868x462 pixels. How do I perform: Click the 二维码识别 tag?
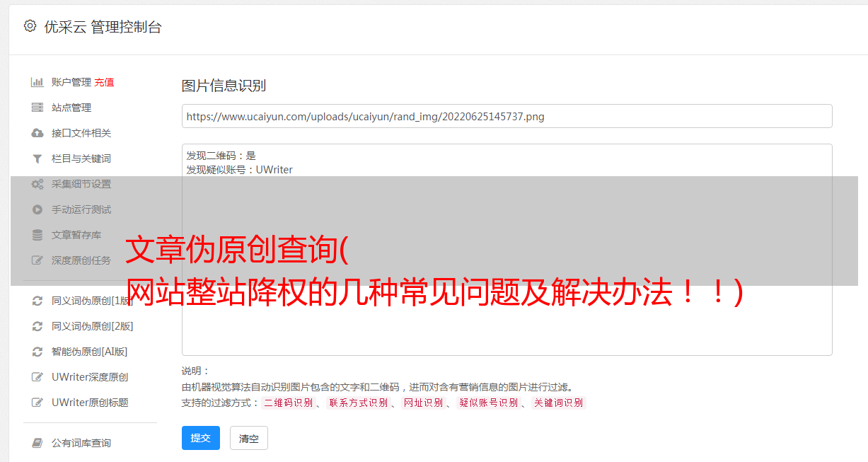(288, 403)
